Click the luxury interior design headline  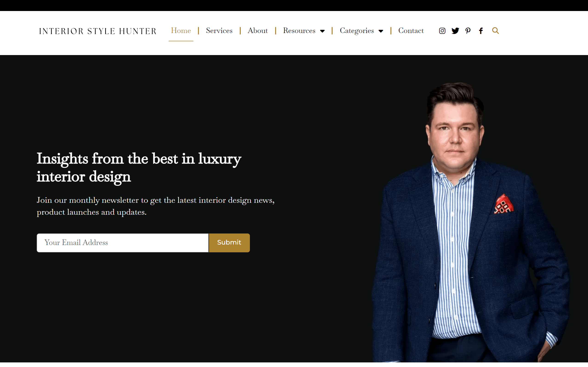139,167
